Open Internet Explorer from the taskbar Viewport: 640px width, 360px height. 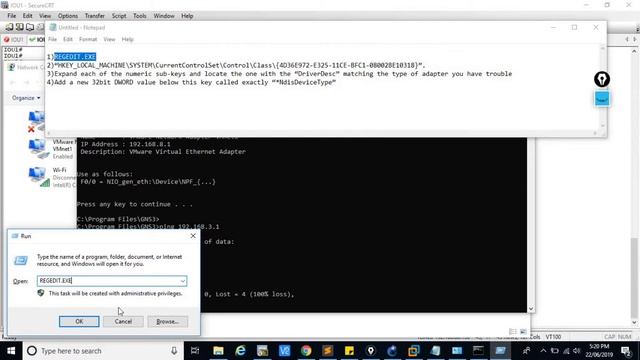tap(240, 351)
